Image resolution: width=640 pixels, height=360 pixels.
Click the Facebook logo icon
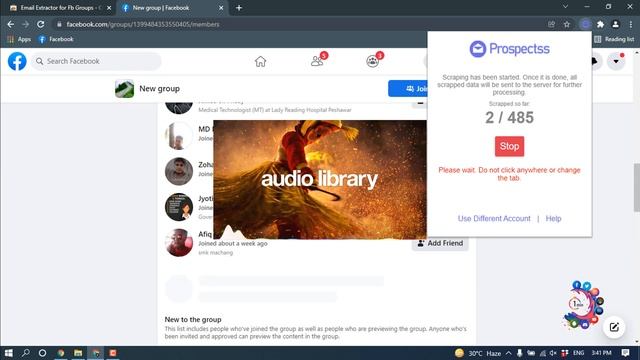17,61
